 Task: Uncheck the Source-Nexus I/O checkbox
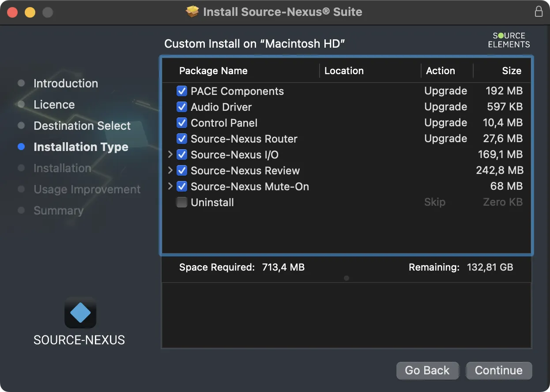pos(182,155)
